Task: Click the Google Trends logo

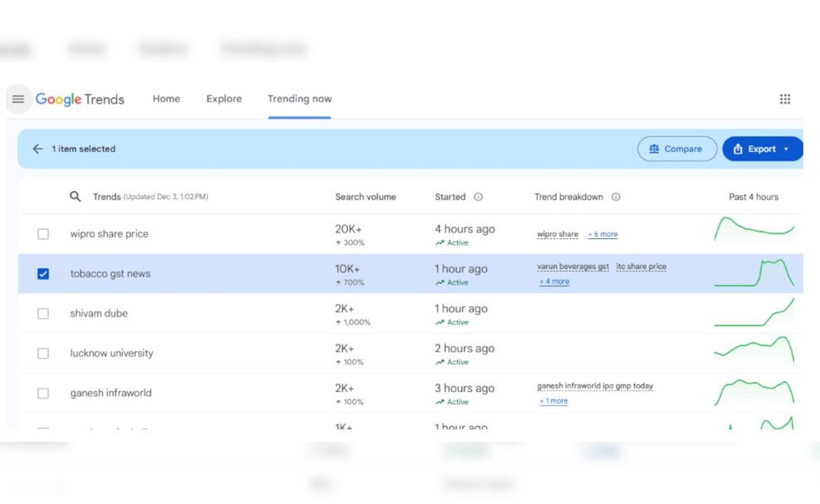Action: tap(80, 100)
